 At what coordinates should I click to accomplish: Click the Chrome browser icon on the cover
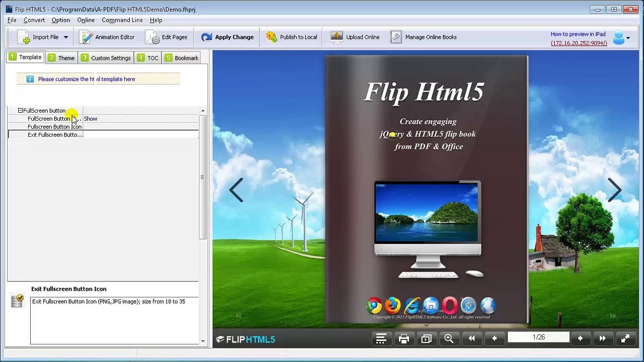[x=374, y=305]
